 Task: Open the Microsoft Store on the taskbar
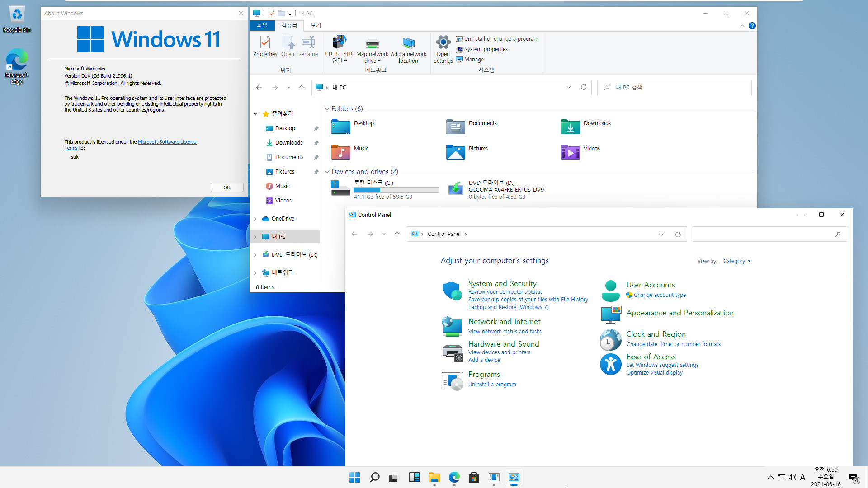coord(474,477)
